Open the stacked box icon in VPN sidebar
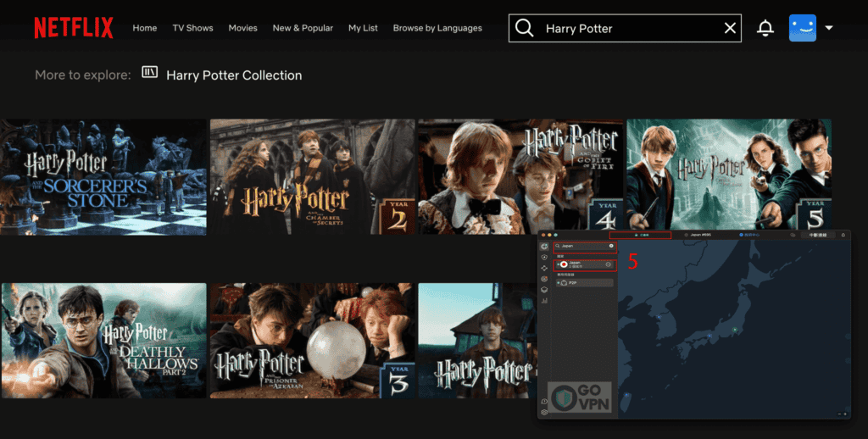 (544, 290)
